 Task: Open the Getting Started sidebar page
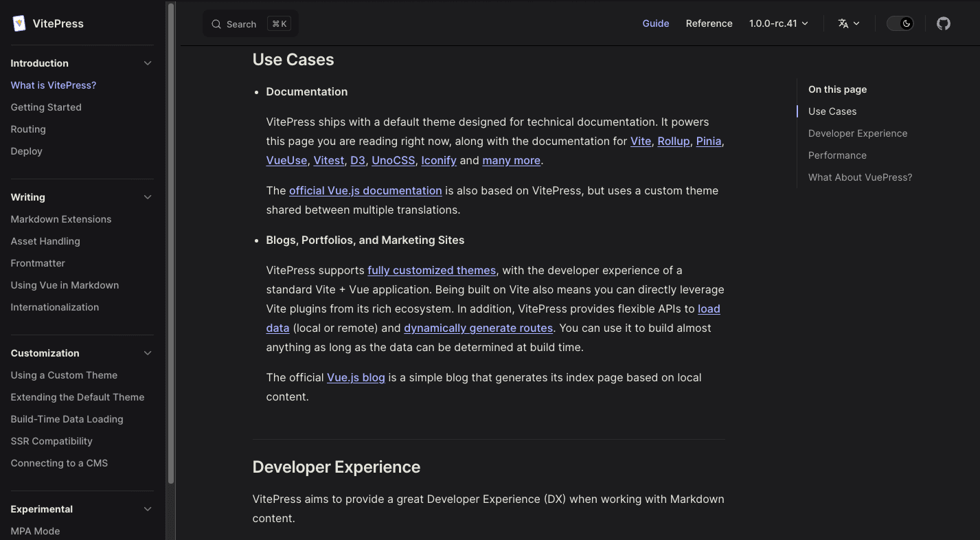click(x=46, y=107)
